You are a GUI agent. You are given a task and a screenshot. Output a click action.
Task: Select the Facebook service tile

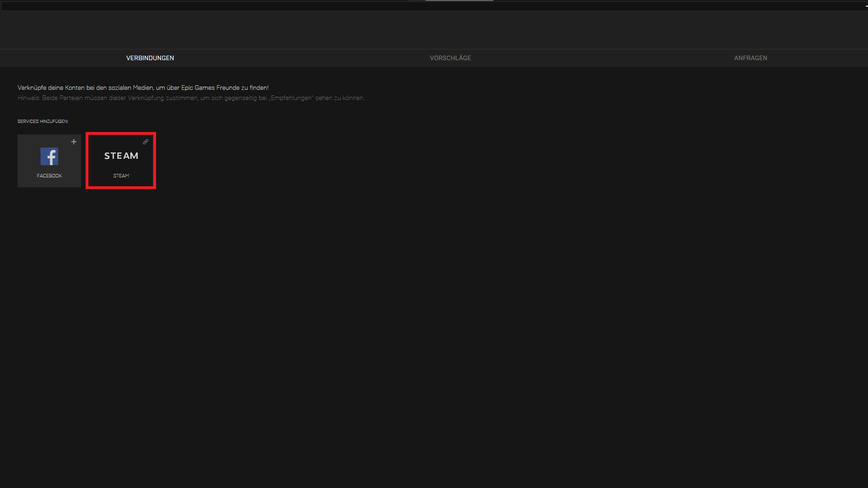pos(49,161)
